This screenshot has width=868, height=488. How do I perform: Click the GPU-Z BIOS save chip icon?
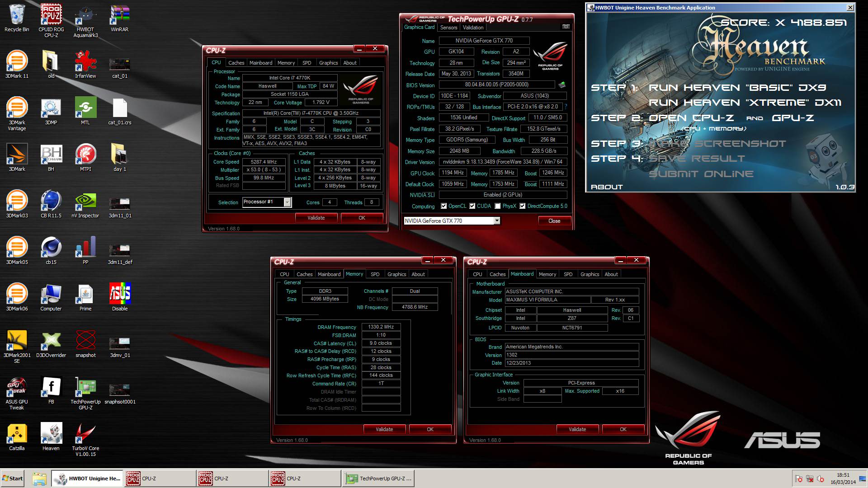tap(562, 84)
